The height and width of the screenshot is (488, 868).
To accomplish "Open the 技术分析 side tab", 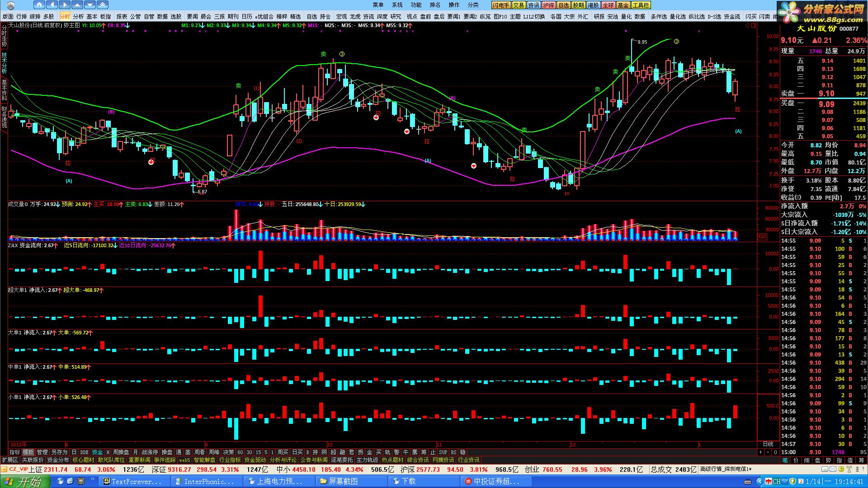I will [x=4, y=63].
